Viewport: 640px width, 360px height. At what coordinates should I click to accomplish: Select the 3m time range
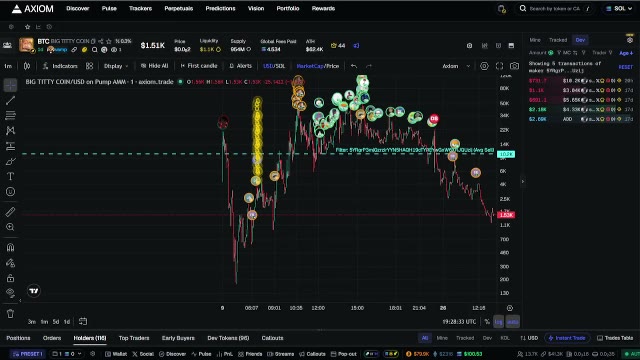pyautogui.click(x=31, y=322)
